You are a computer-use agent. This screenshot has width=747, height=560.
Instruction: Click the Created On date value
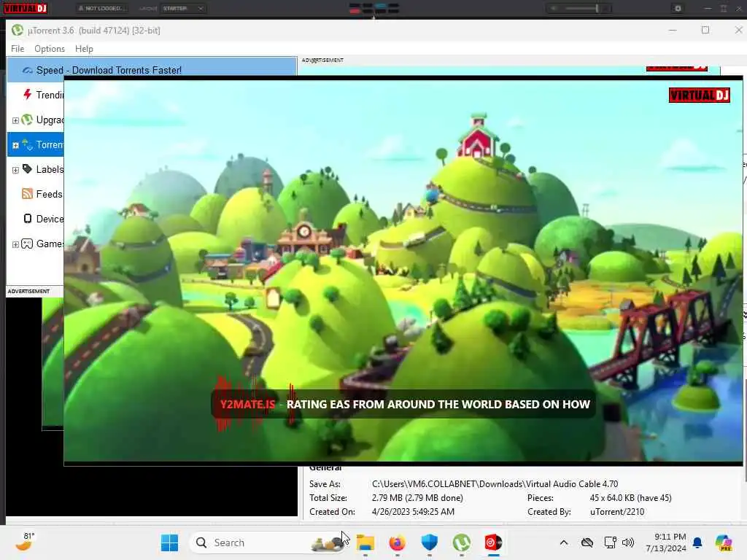tap(413, 511)
